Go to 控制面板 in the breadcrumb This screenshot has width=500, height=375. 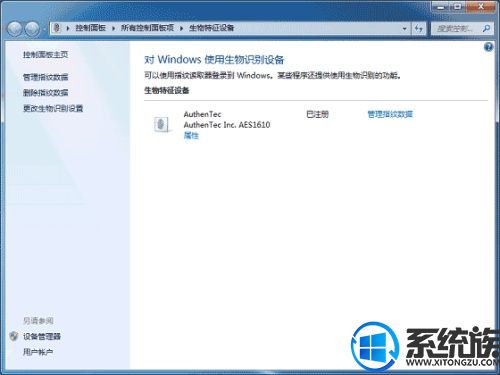point(90,28)
